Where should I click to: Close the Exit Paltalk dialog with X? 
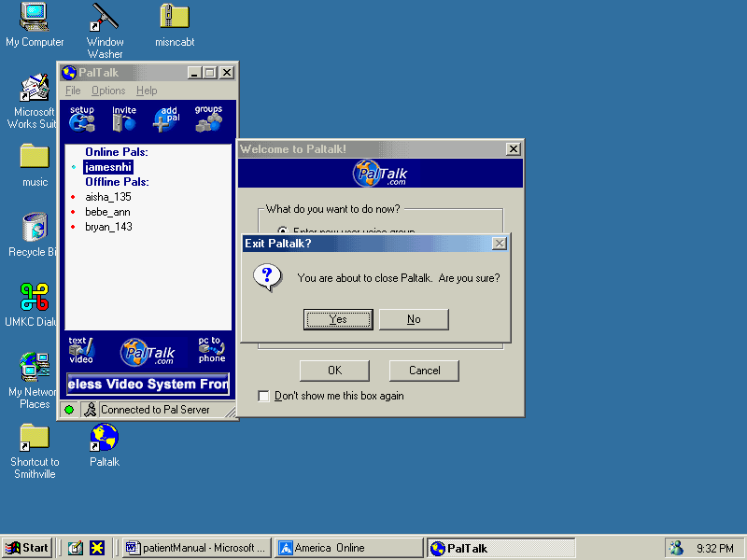click(x=499, y=244)
